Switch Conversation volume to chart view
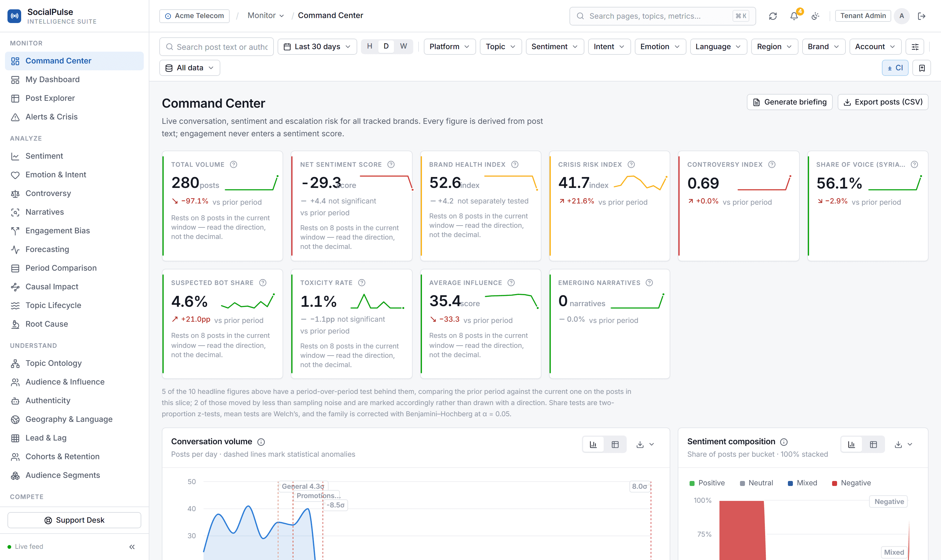This screenshot has width=941, height=560. pos(593,445)
